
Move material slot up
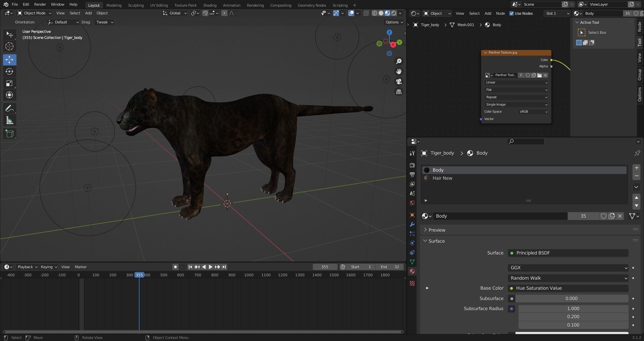tap(637, 197)
